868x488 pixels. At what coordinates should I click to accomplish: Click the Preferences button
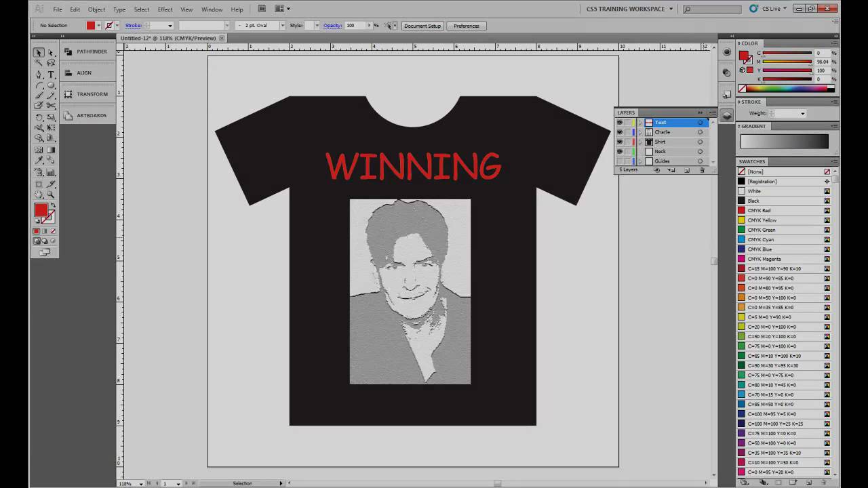point(467,26)
